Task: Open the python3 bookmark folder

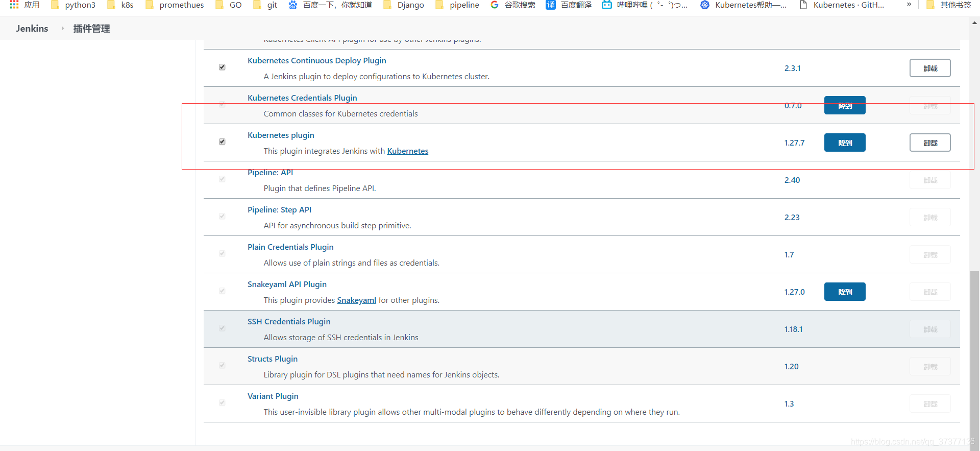Action: tap(73, 5)
